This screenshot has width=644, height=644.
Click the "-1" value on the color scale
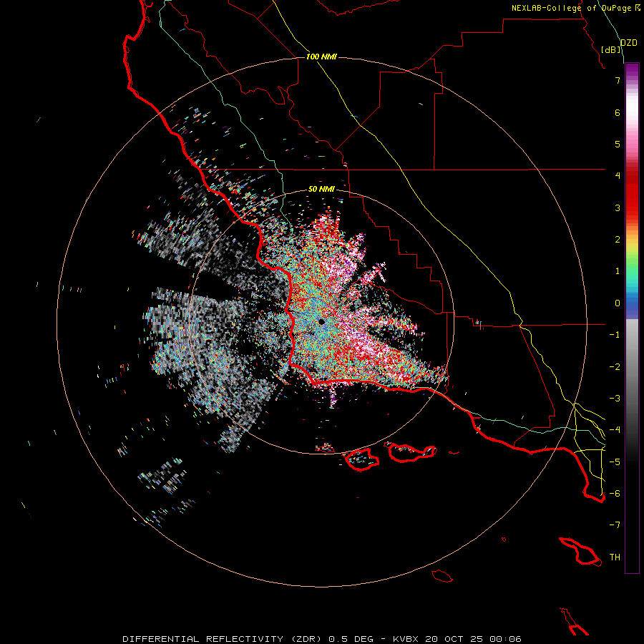[x=615, y=335]
